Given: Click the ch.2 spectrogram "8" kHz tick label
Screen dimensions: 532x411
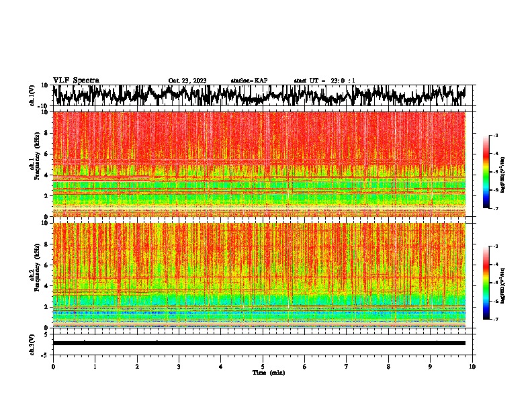Looking at the screenshot, I should 46,244.
